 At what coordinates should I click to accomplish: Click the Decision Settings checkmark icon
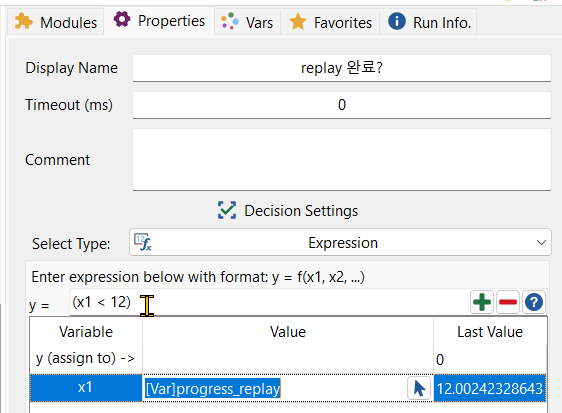227,210
